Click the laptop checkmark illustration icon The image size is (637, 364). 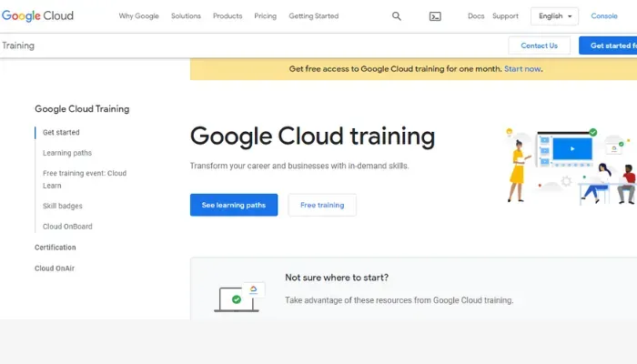[239, 298]
